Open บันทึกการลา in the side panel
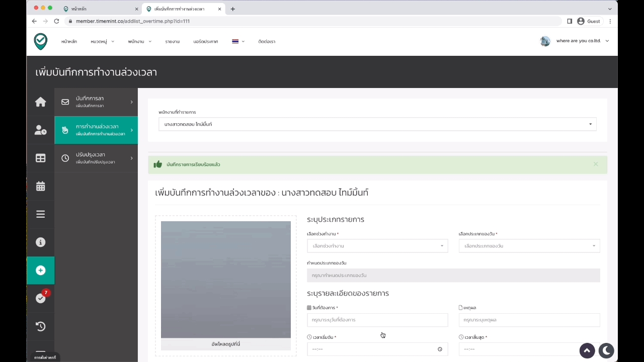644x362 pixels. [96, 102]
